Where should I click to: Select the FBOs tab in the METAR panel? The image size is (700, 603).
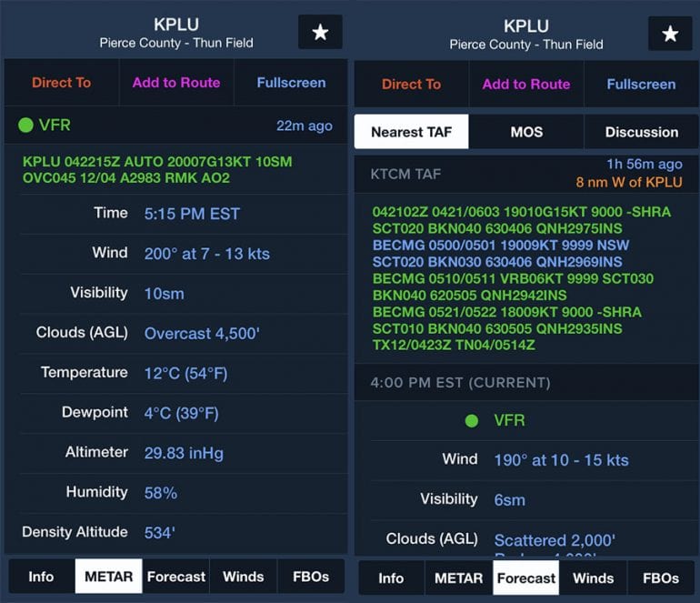311,577
